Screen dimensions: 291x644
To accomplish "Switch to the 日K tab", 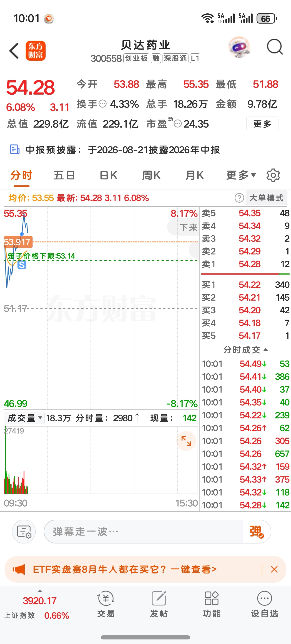I will pyautogui.click(x=108, y=176).
